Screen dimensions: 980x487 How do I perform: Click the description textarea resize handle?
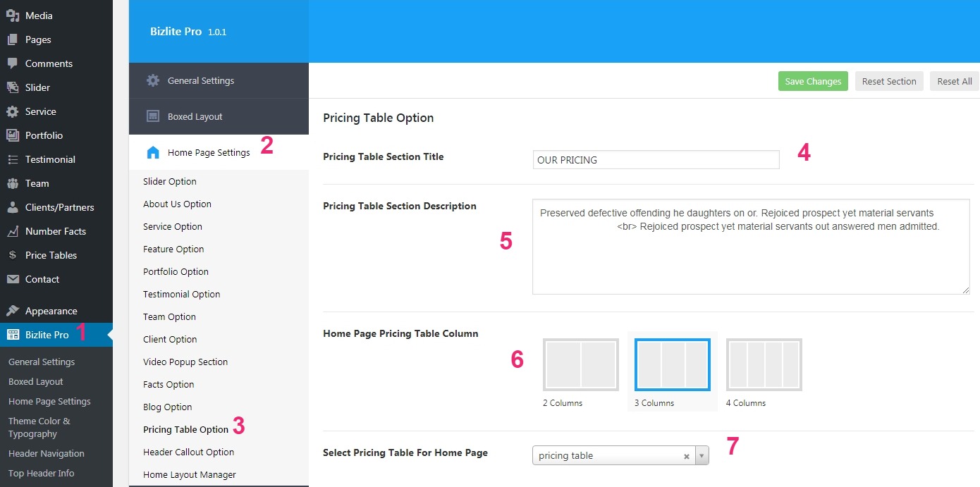(965, 290)
